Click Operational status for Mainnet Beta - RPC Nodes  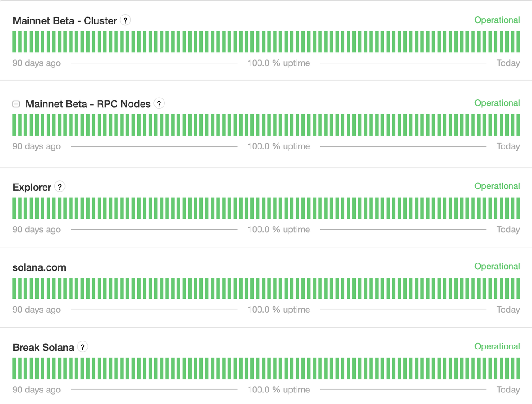coord(497,103)
